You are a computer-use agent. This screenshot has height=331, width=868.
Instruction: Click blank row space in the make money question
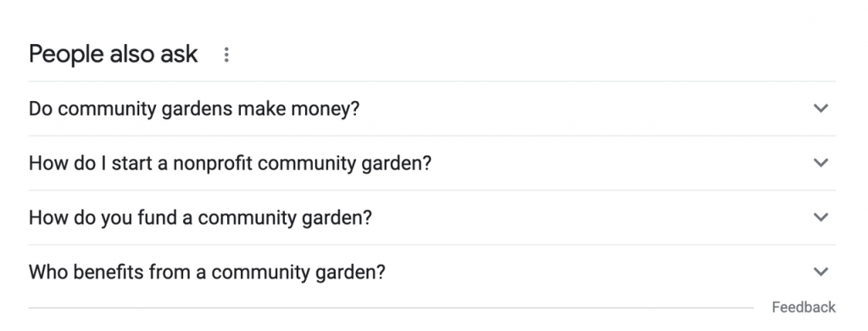581,109
